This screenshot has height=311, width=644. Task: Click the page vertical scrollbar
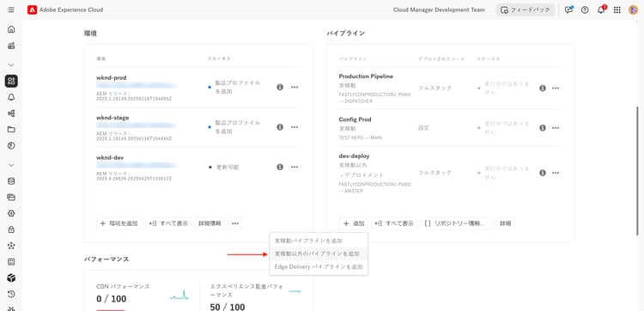click(x=637, y=170)
